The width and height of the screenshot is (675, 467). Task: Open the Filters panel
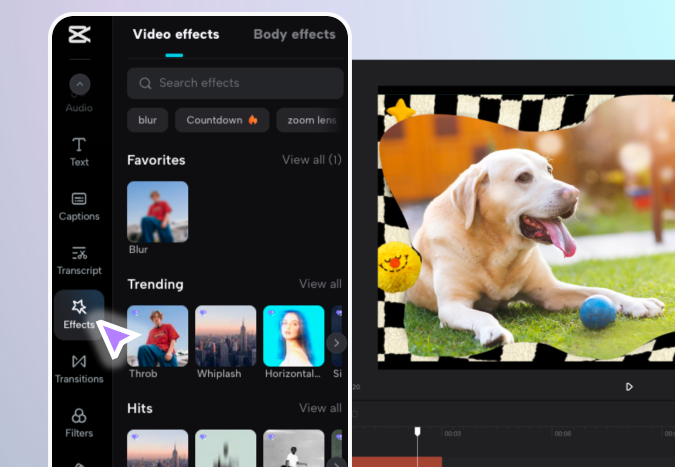(x=79, y=423)
